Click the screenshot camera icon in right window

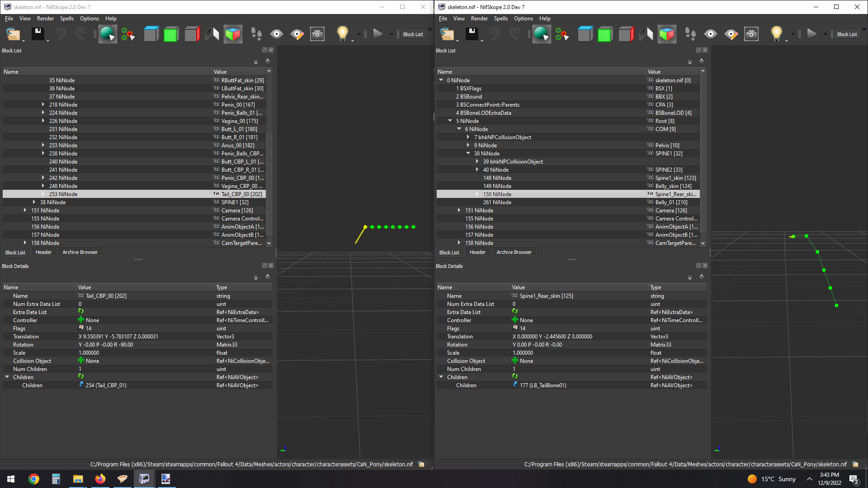[751, 34]
